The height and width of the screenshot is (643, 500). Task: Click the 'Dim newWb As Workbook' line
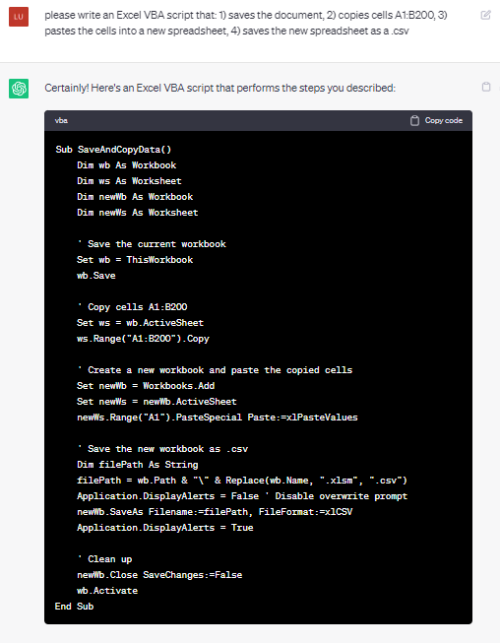135,197
